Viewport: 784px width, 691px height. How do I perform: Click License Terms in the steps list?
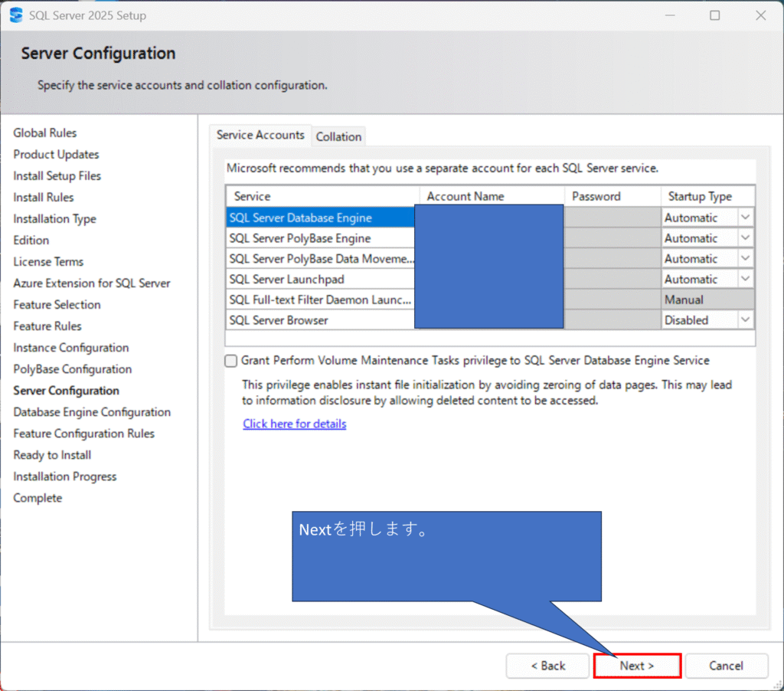coord(48,262)
